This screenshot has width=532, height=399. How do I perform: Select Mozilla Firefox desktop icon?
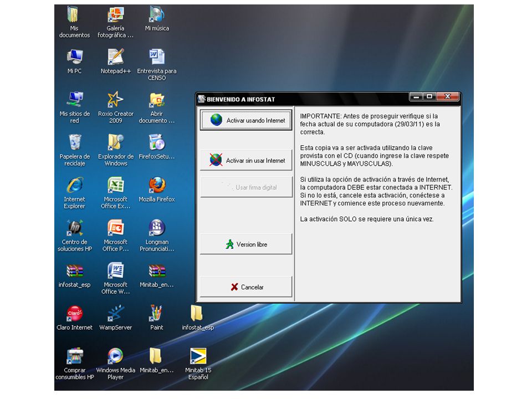point(157,190)
